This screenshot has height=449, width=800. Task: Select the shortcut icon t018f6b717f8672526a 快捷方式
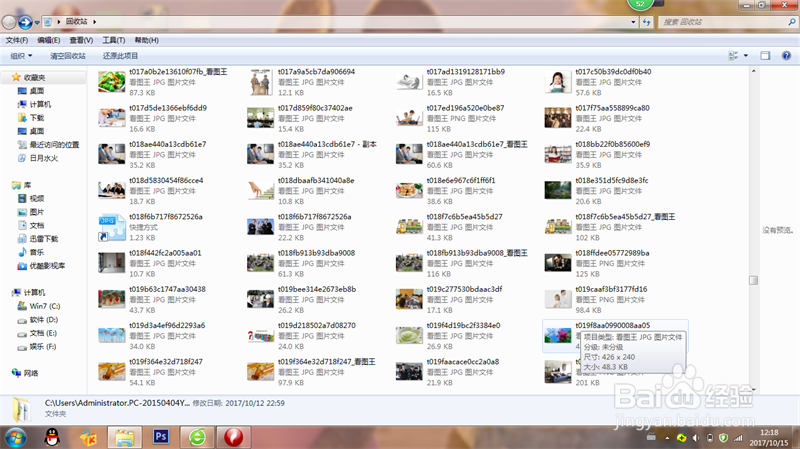[x=112, y=227]
